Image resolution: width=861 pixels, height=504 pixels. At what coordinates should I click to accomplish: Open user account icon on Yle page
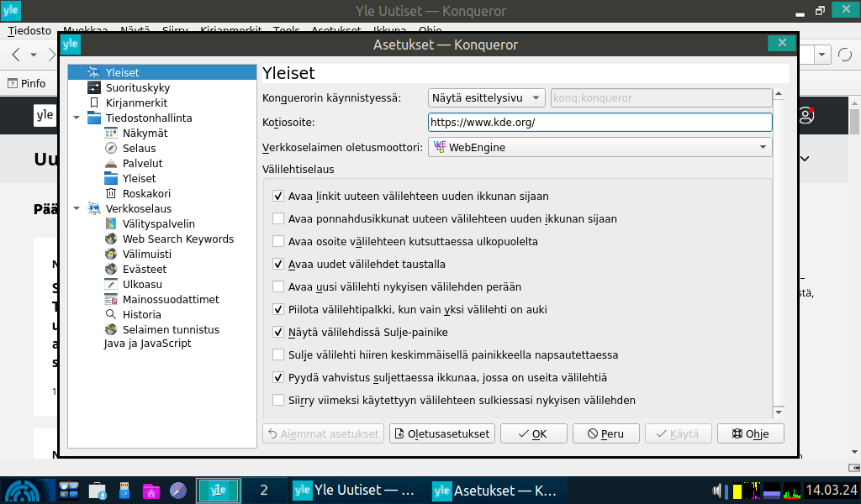(x=806, y=115)
